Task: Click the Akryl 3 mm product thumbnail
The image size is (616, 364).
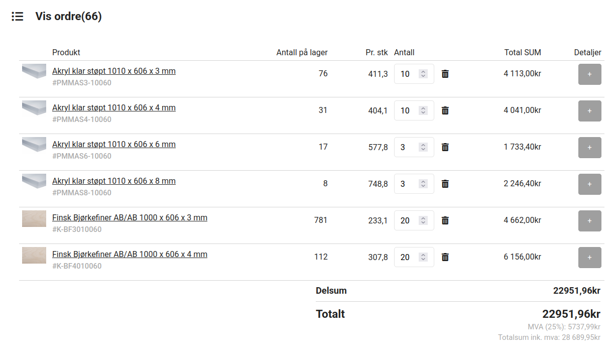Action: click(34, 71)
